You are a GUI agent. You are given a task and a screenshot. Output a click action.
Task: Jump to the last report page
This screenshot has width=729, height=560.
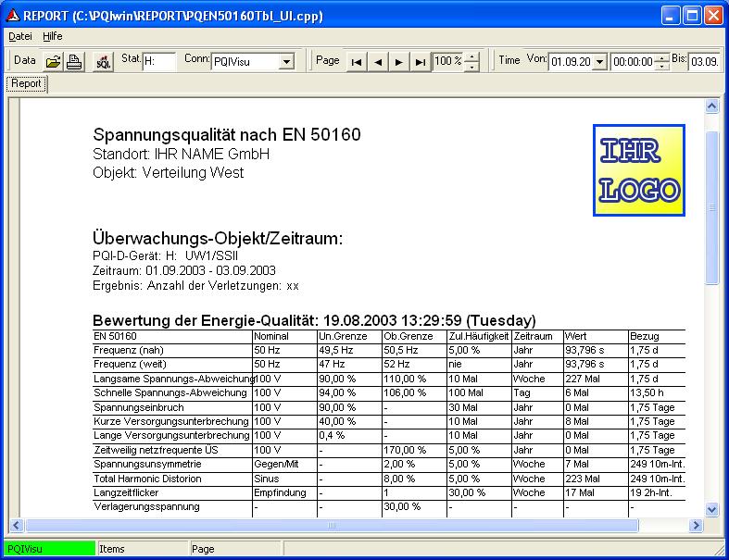pos(421,62)
